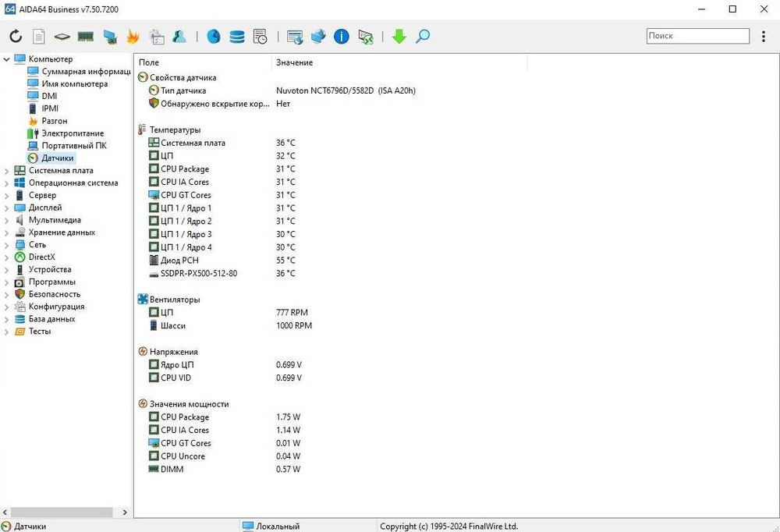Expand the Дисплей tree node
Screen dimensions: 780x532
(x=6, y=208)
